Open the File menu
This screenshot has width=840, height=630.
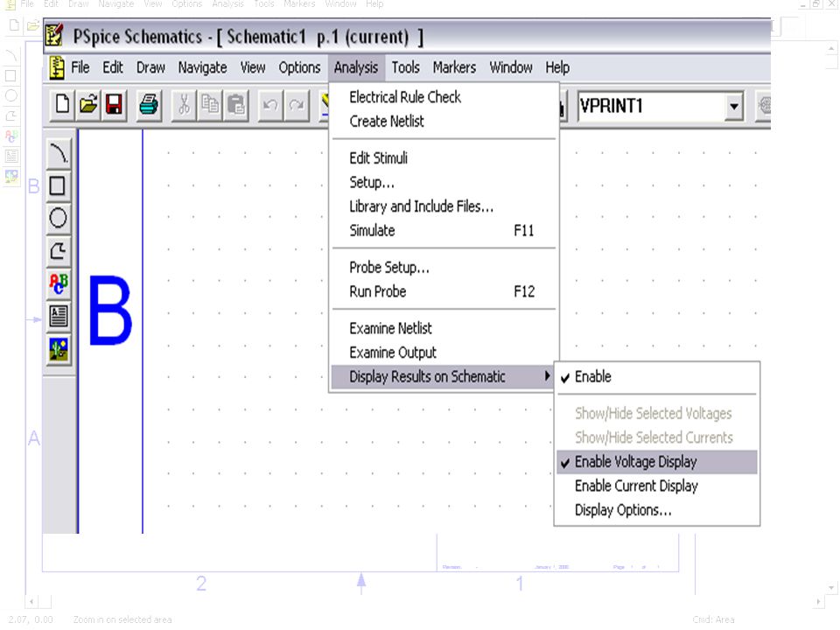tap(80, 67)
